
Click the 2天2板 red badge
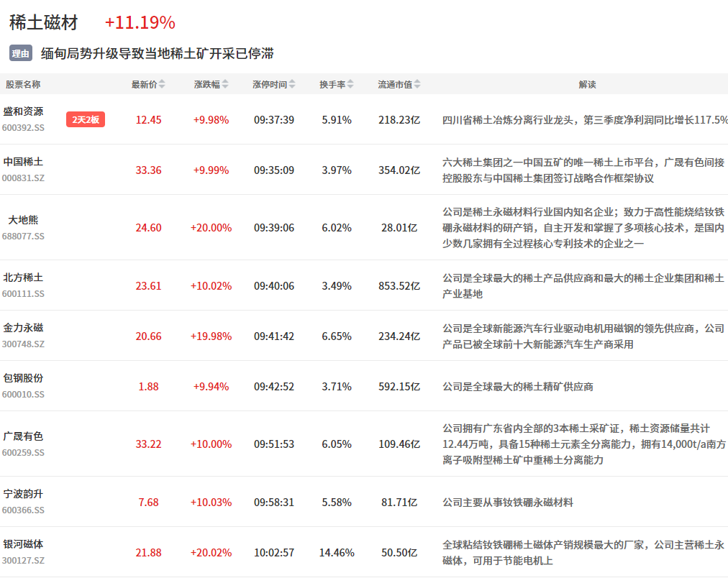(86, 119)
